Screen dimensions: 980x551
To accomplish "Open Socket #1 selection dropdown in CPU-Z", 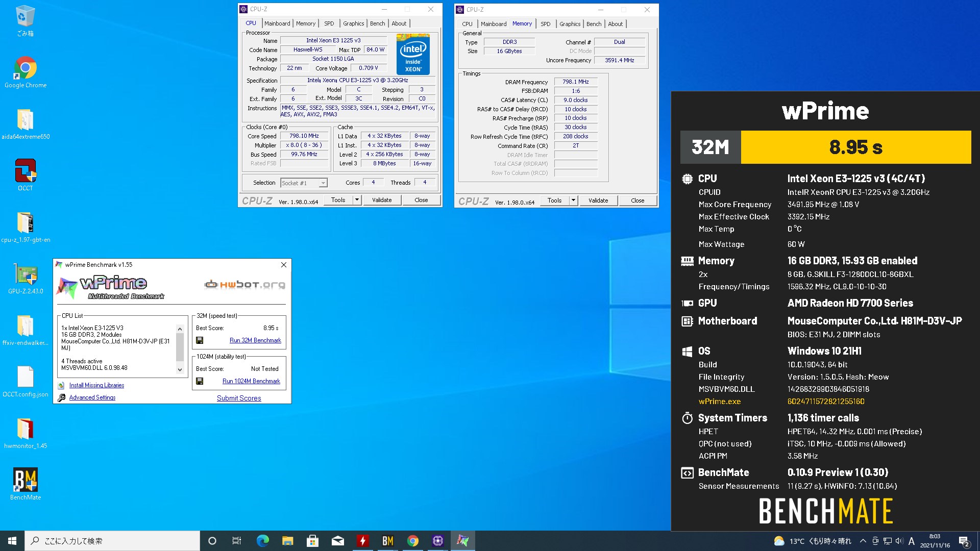I will 304,183.
